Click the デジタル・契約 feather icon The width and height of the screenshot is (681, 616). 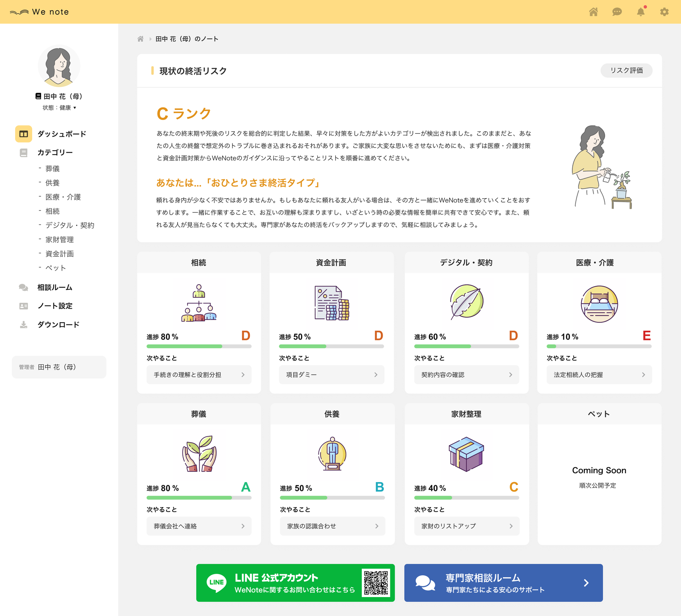coord(466,302)
